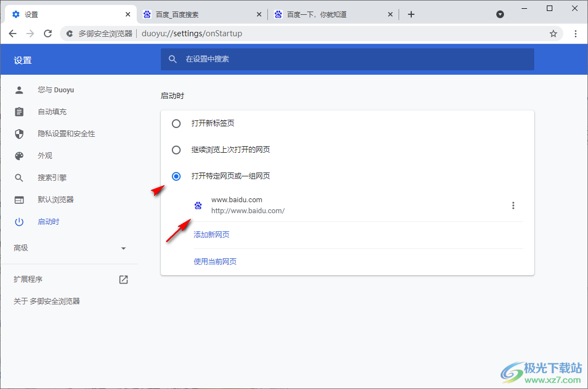
Task: Click 添加新网页 link
Action: 211,235
